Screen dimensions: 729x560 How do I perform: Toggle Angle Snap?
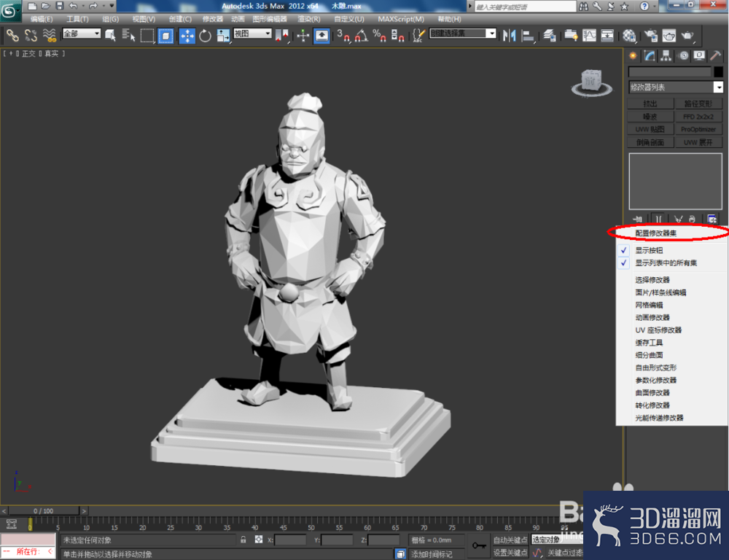(x=362, y=35)
